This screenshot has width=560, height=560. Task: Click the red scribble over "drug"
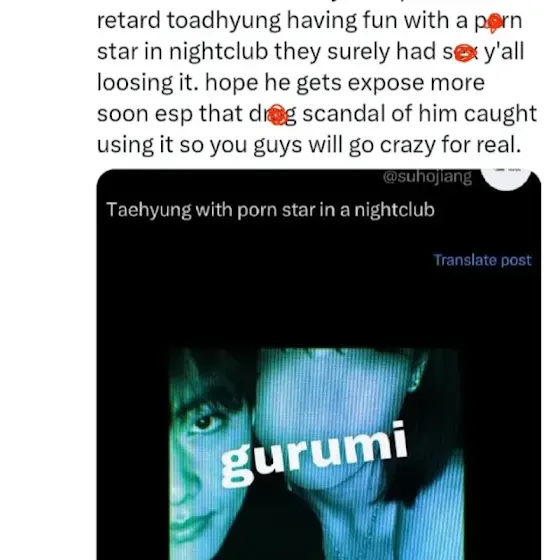(x=278, y=115)
